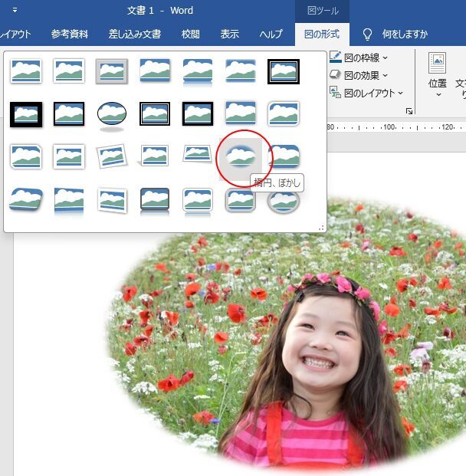
Task: Apply the Reflected Bevel, Black style
Action: pos(155,201)
